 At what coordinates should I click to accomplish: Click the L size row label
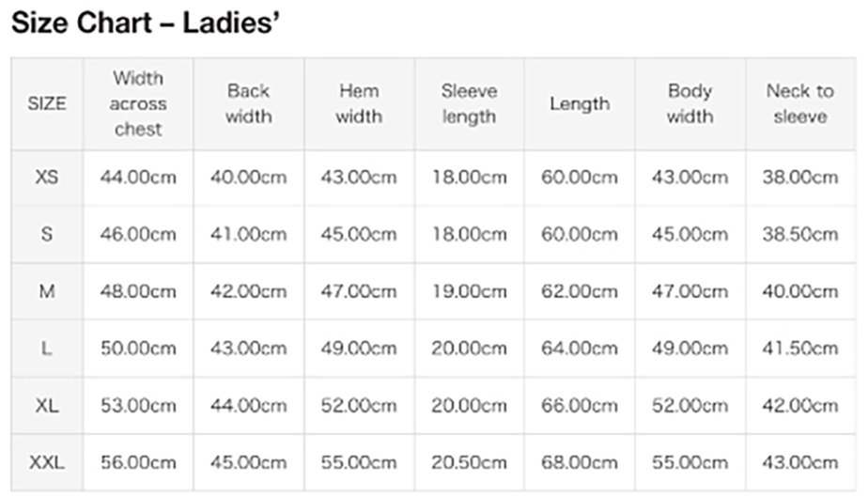pos(47,349)
